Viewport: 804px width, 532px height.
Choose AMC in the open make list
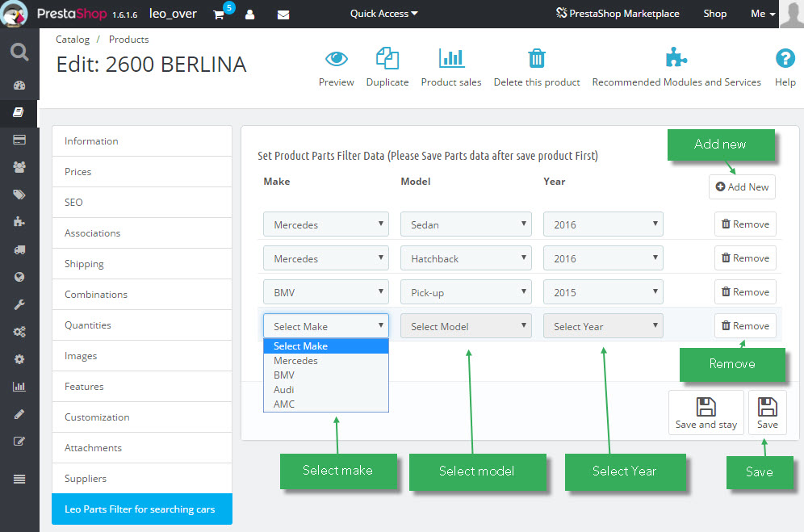(326, 404)
